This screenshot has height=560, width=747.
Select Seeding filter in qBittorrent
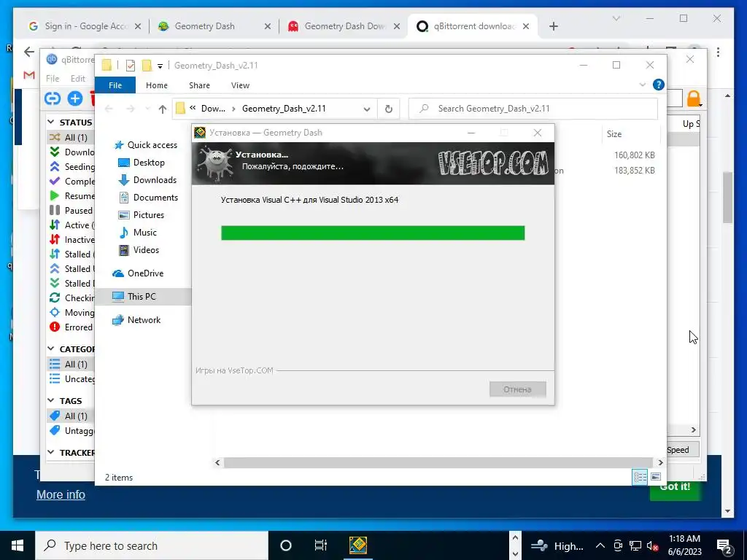point(71,167)
